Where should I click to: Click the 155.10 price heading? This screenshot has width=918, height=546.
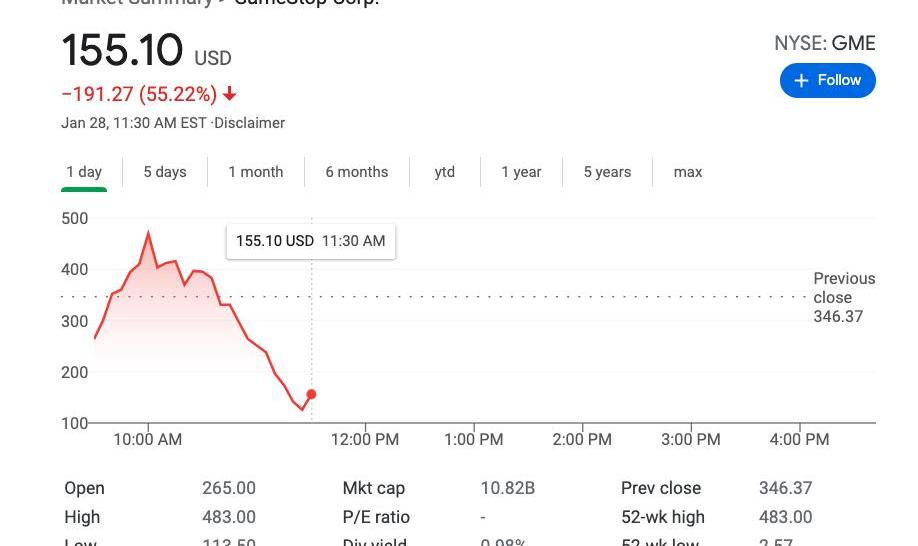pos(122,51)
